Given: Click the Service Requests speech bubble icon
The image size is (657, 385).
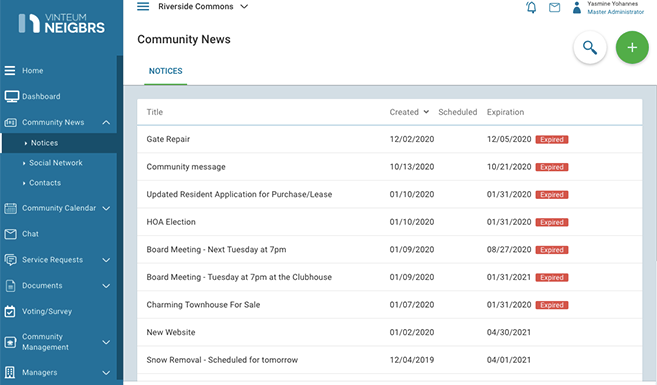Looking at the screenshot, I should tap(10, 260).
